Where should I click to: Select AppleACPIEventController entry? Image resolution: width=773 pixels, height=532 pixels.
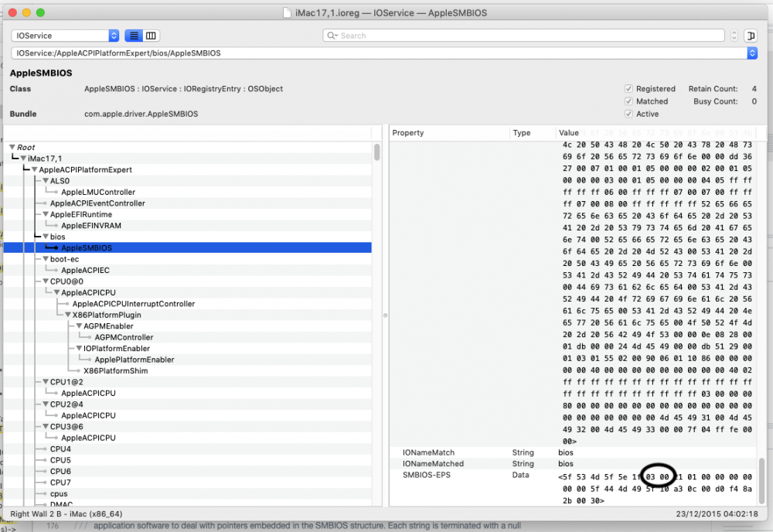(x=97, y=203)
